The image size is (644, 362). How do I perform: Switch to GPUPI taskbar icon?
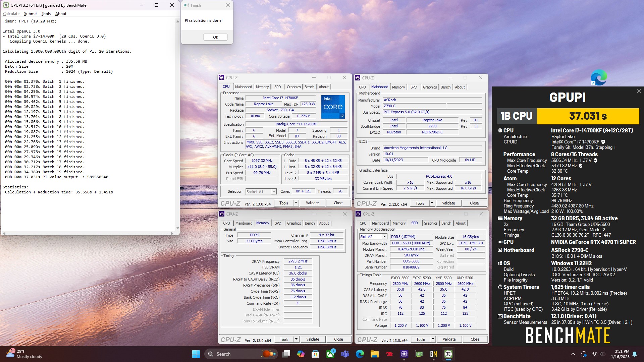pos(448,354)
